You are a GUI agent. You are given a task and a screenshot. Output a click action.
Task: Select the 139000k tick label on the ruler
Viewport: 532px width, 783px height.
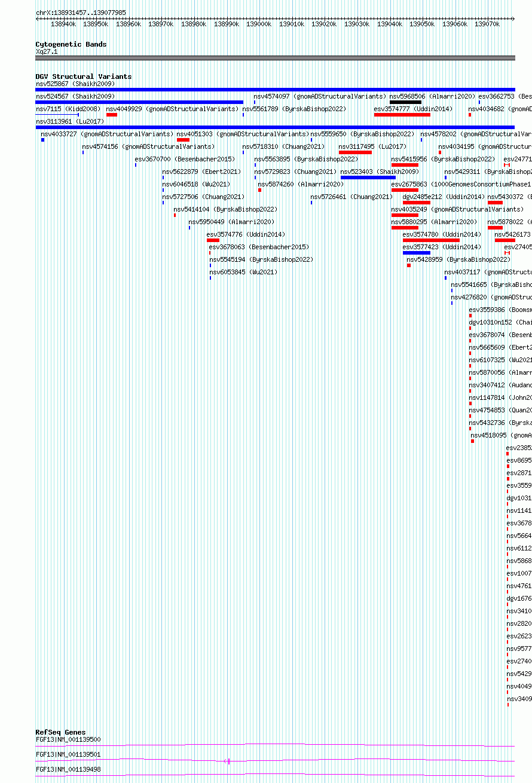(259, 24)
